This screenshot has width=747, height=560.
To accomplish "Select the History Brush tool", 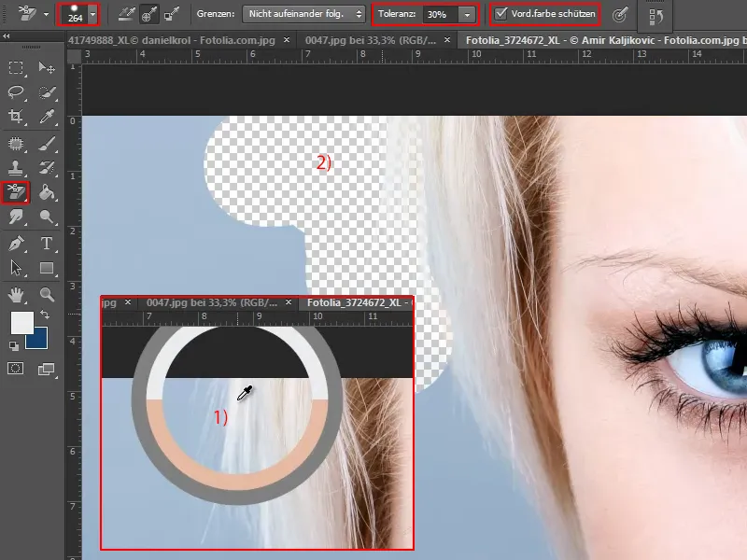I will tap(47, 168).
